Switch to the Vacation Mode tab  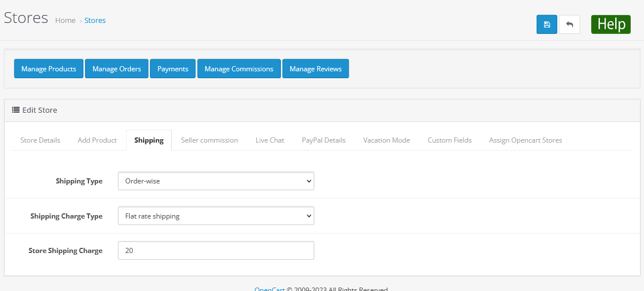[x=387, y=140]
